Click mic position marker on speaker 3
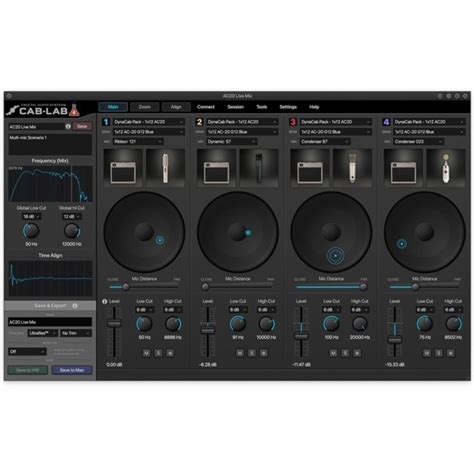Screen dimensions: 474x474 335,256
